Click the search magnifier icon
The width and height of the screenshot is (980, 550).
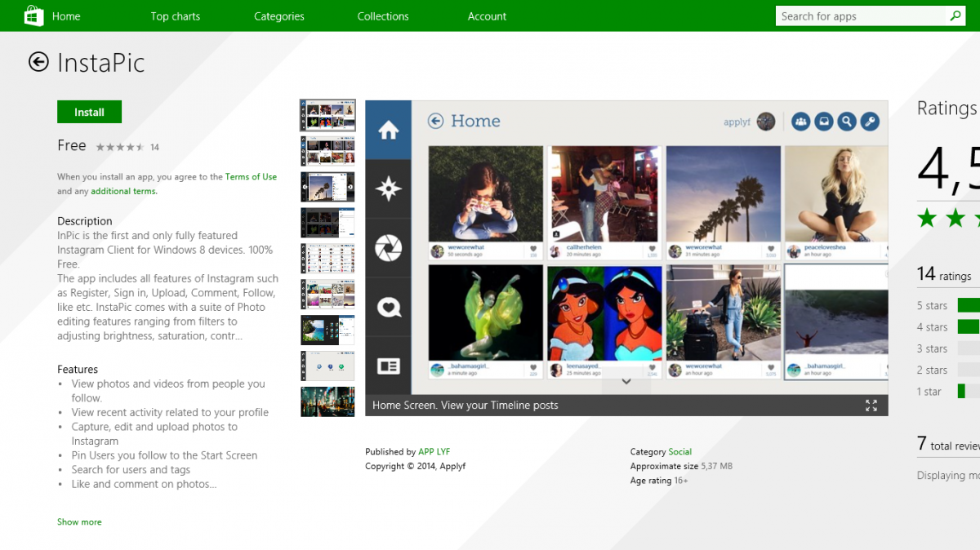(955, 16)
